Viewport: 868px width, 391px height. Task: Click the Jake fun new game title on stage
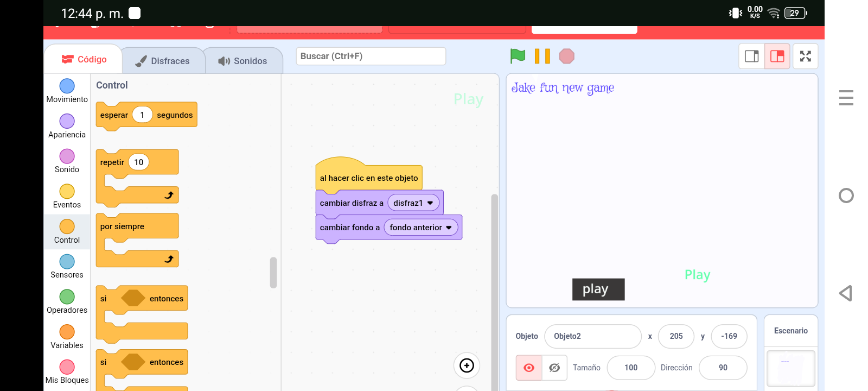(563, 88)
